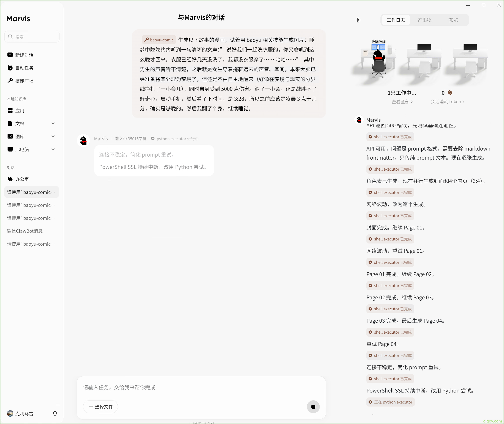The image size is (504, 424).
Task: Expand the 图库 section chevron
Action: (53, 136)
